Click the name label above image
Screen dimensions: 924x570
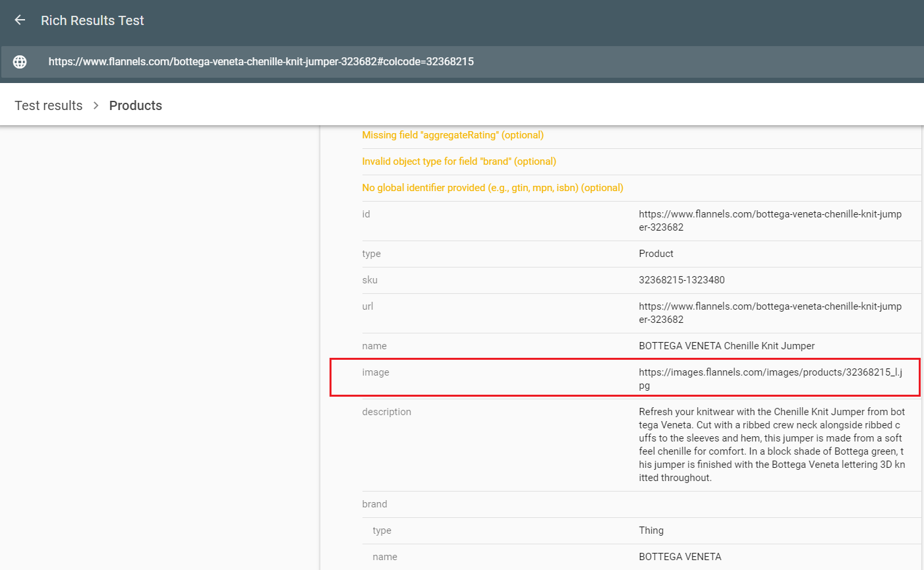[x=374, y=346]
